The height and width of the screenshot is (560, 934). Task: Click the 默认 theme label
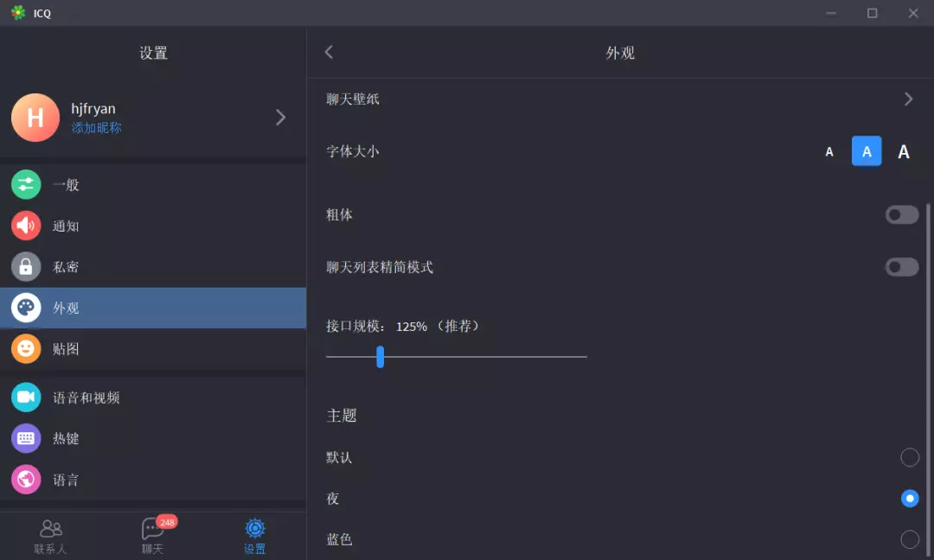click(339, 457)
